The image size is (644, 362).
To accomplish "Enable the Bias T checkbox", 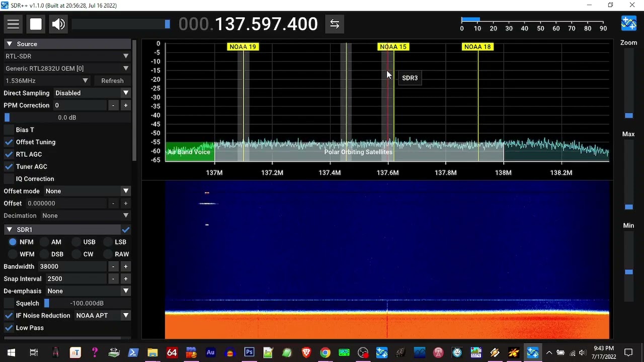I will click(9, 130).
